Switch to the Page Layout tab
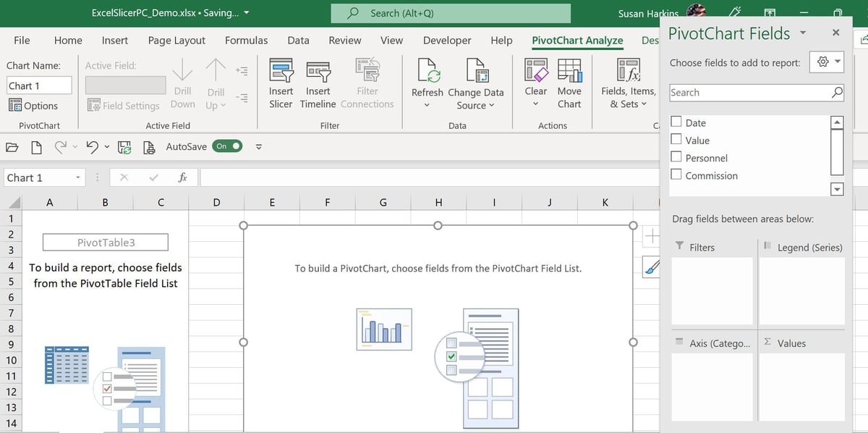This screenshot has width=868, height=433. pyautogui.click(x=176, y=41)
